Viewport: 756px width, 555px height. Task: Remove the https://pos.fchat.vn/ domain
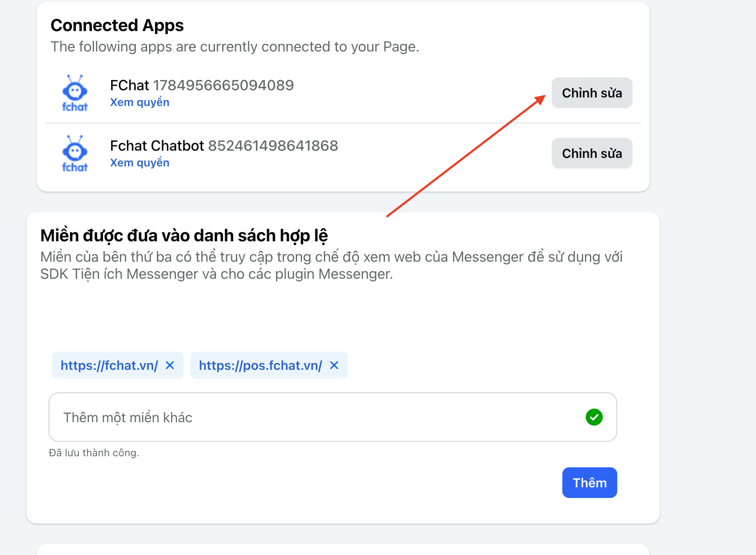(x=334, y=365)
